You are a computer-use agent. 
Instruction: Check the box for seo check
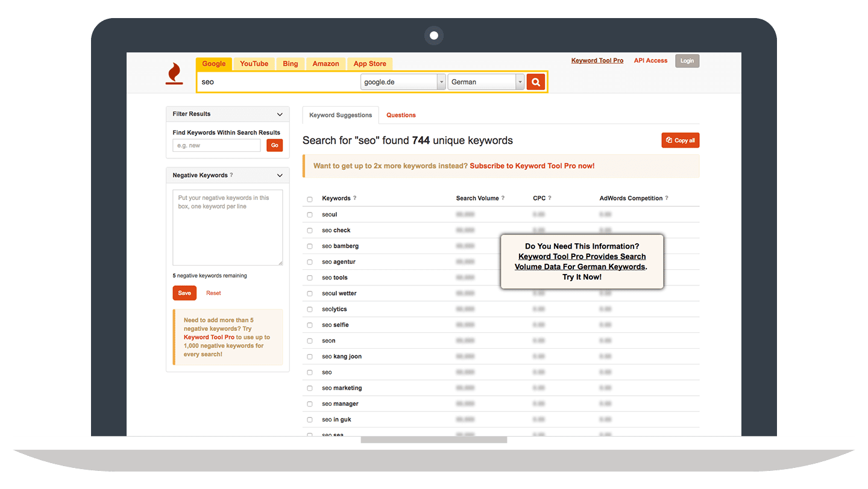tap(310, 231)
